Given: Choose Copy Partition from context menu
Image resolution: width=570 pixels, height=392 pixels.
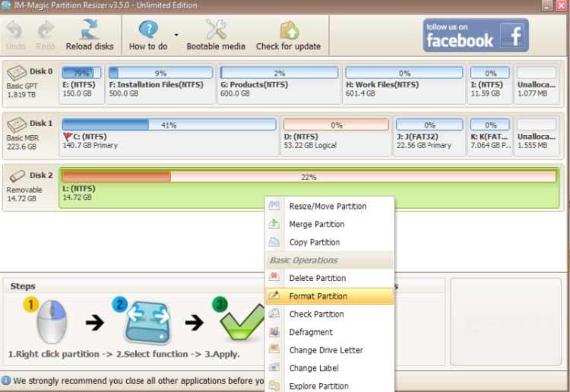Looking at the screenshot, I should [x=330, y=242].
